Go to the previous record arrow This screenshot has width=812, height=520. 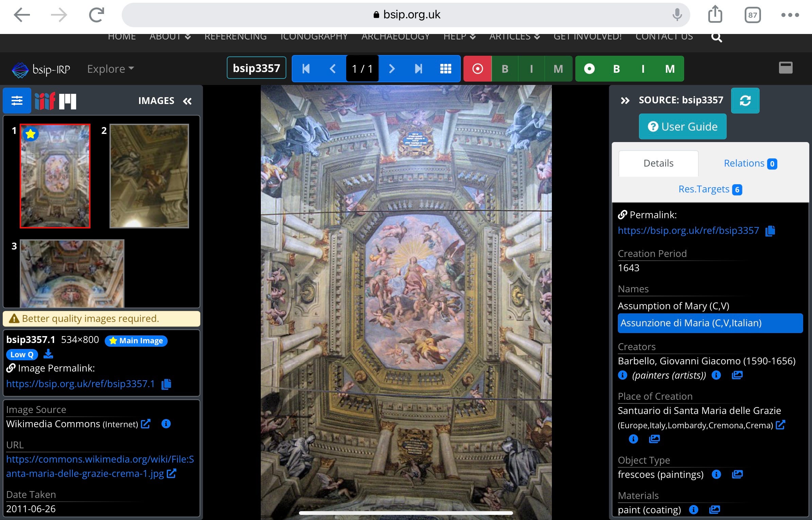[333, 69]
